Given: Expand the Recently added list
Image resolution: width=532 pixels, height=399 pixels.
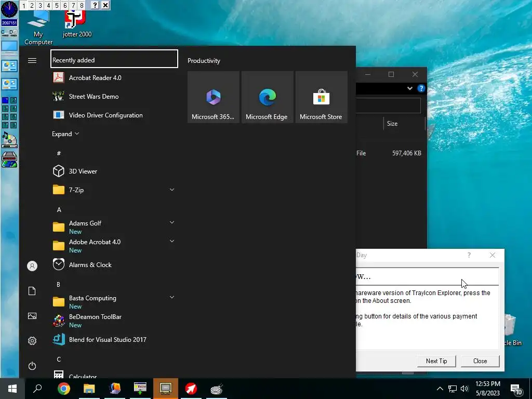Looking at the screenshot, I should point(65,134).
